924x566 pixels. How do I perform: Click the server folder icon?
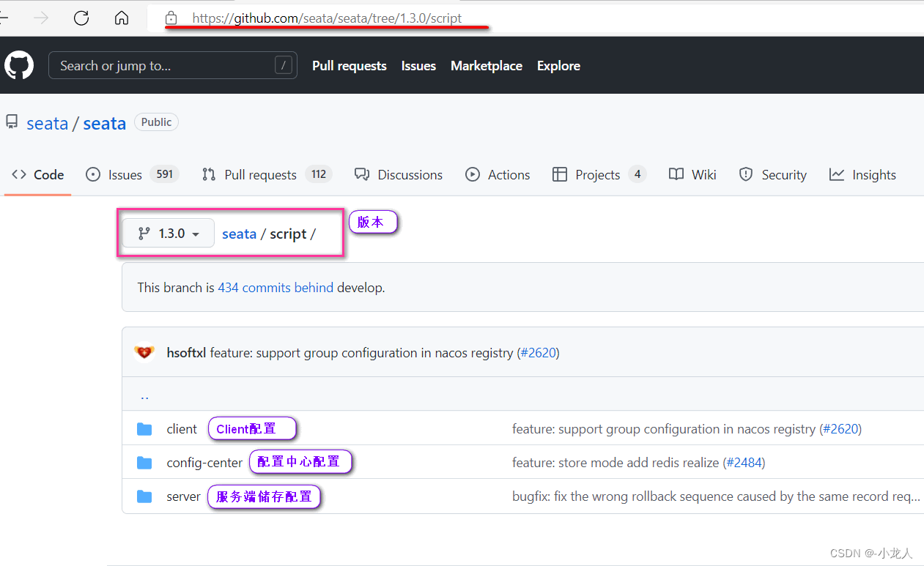(x=144, y=496)
